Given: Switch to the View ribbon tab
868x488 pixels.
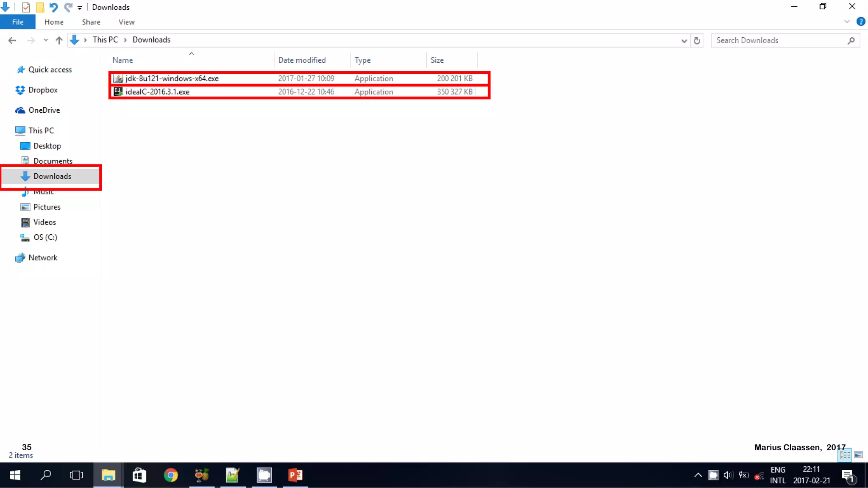Looking at the screenshot, I should [x=126, y=22].
